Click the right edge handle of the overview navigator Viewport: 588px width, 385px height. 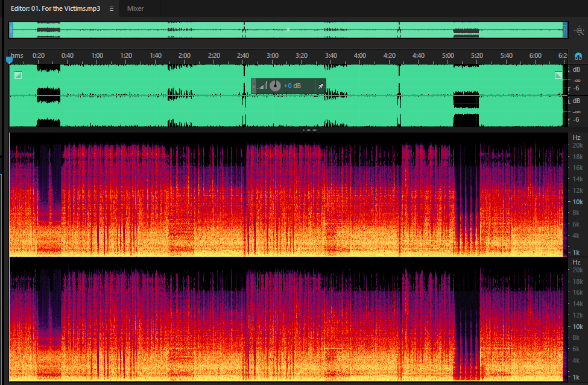(x=565, y=30)
